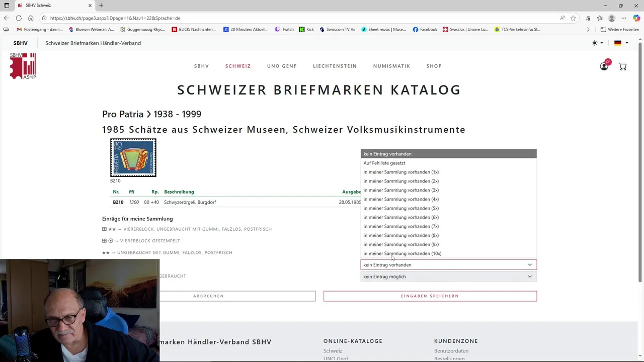Open the Twitch bookmark
The width and height of the screenshot is (644, 362).
[284, 30]
